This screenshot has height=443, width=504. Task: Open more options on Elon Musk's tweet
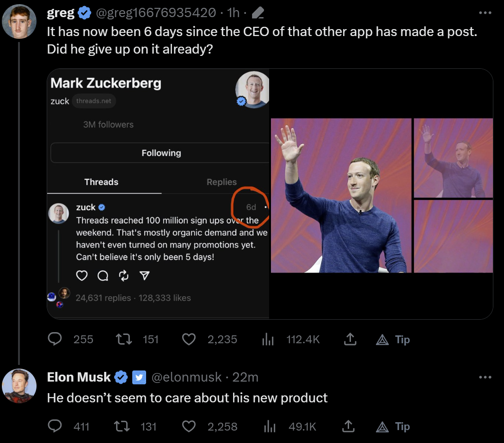click(x=485, y=377)
